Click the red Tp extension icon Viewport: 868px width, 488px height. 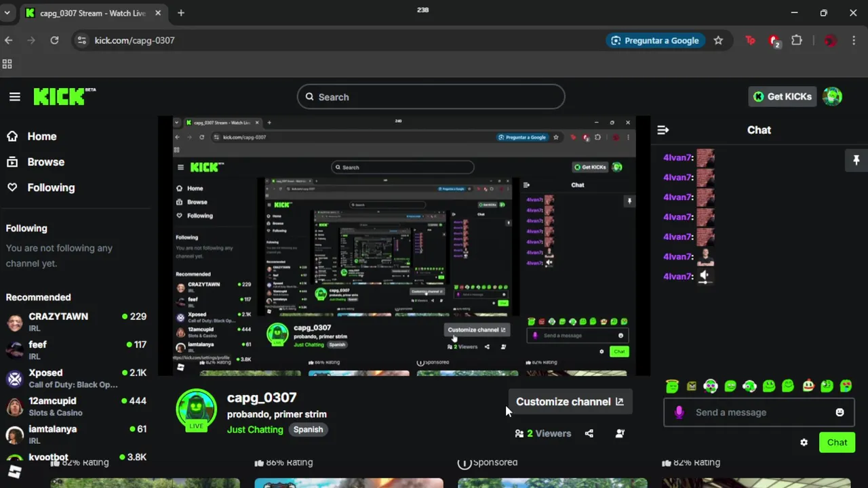[x=750, y=41]
